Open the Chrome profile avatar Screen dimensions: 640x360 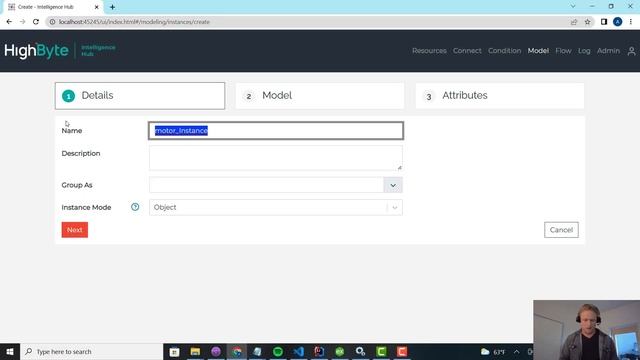617,22
